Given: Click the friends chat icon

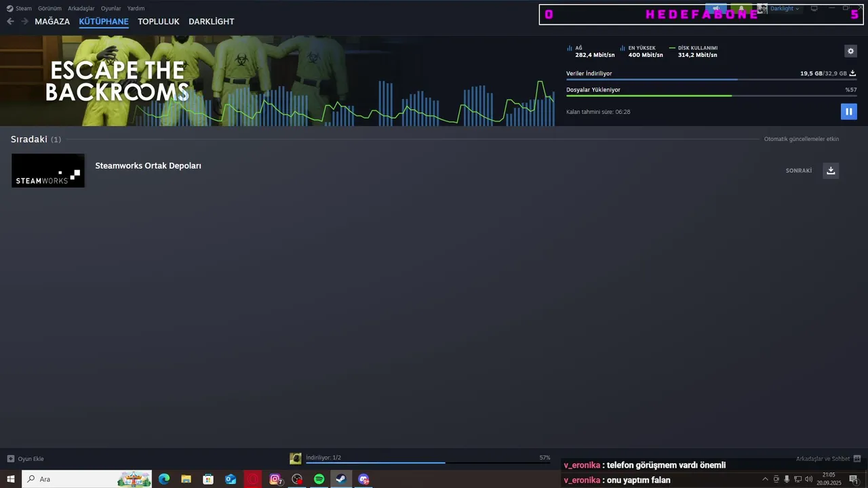Looking at the screenshot, I should click(x=857, y=459).
